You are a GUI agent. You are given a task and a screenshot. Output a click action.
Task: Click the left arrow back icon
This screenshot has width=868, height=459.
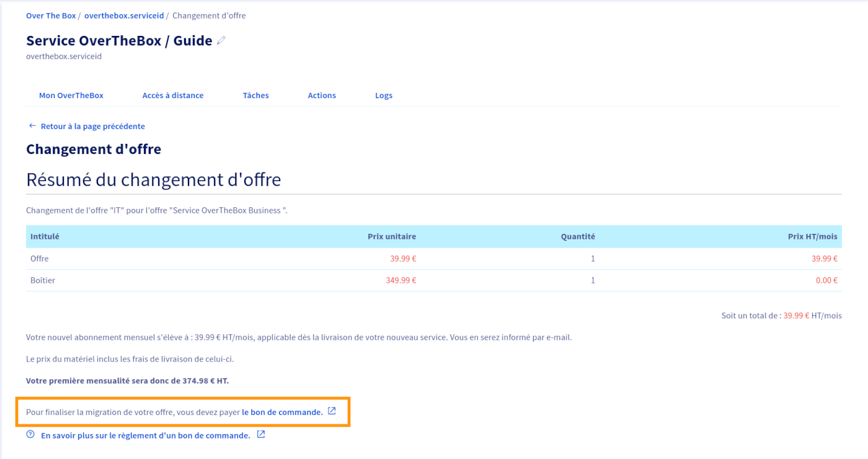click(x=32, y=126)
